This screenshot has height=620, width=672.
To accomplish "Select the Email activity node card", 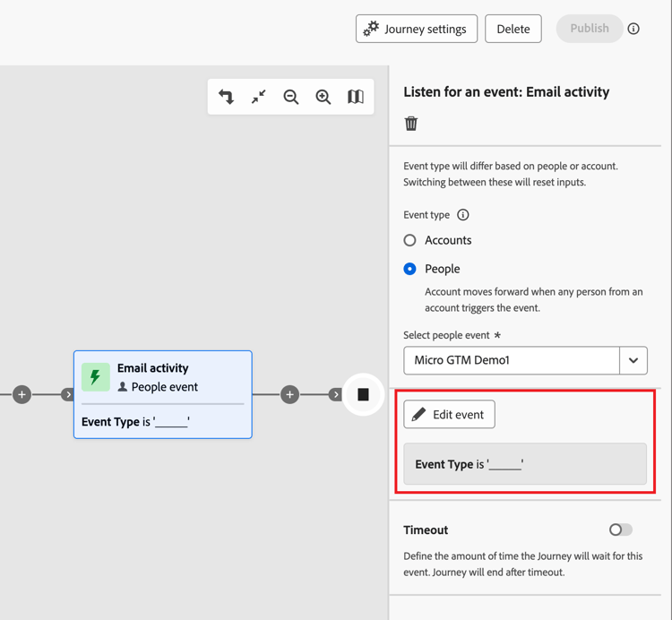I will click(x=163, y=394).
